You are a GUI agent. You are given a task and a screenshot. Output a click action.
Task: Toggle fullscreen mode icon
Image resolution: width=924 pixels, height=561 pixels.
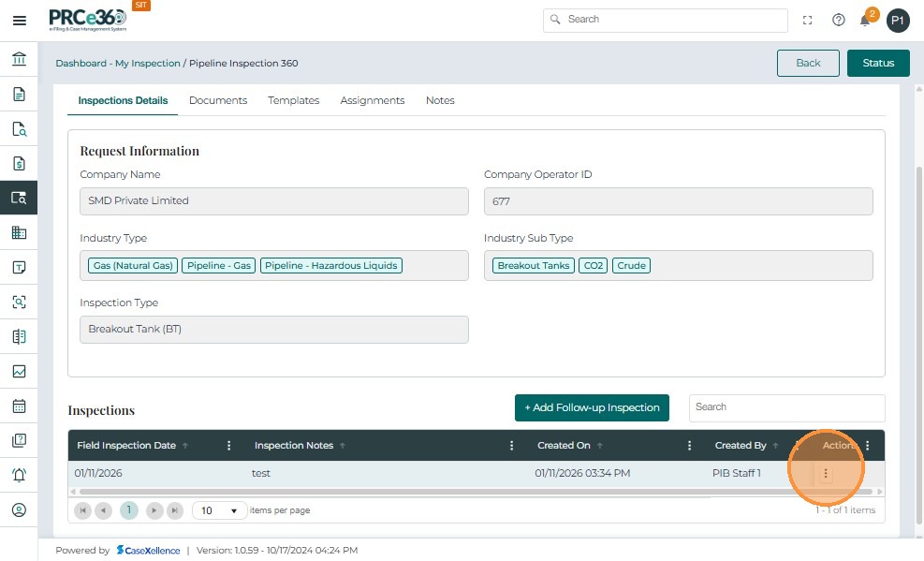[808, 20]
